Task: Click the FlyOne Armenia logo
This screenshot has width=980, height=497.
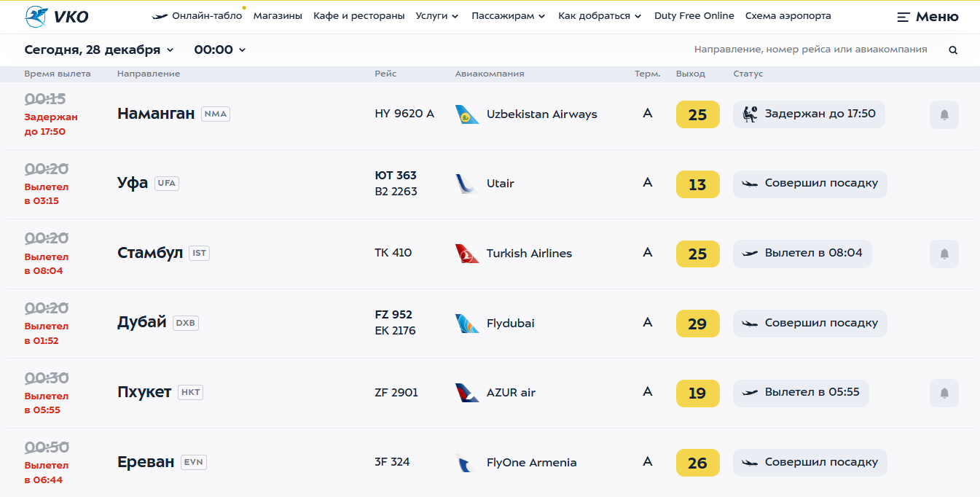Action: 466,463
